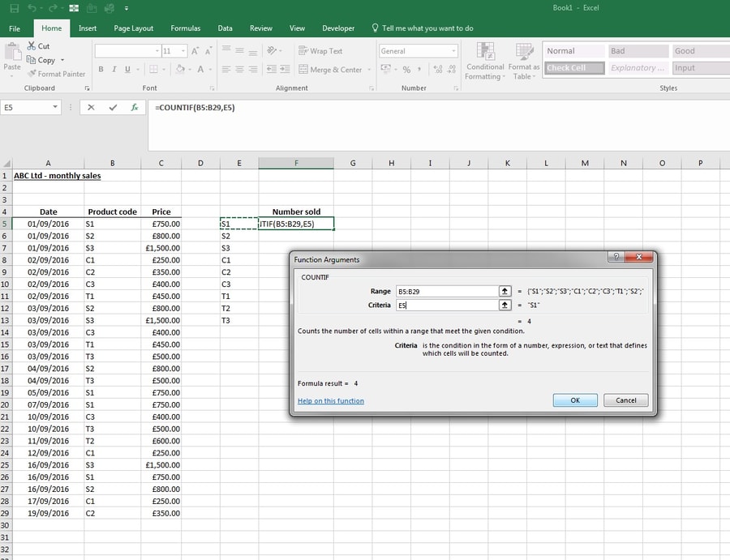Expand the Number group dialog launcher

456,88
